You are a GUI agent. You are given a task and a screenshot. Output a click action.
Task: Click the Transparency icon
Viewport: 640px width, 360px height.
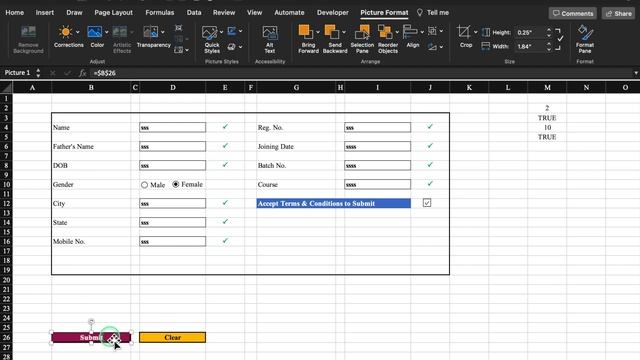pos(151,32)
